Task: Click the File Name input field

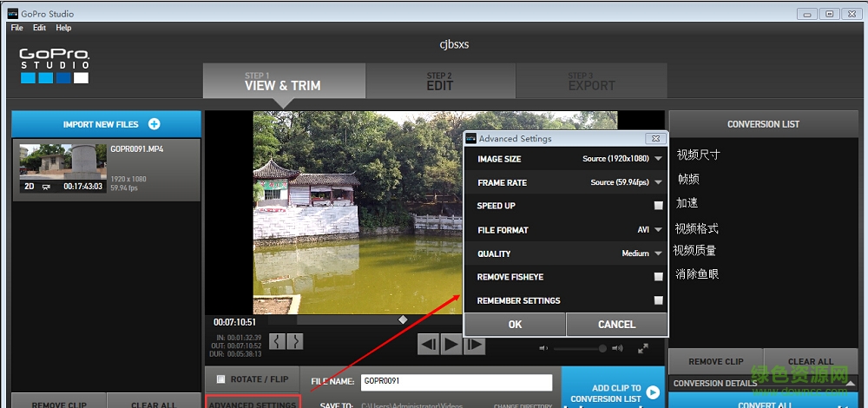Action: coord(457,382)
